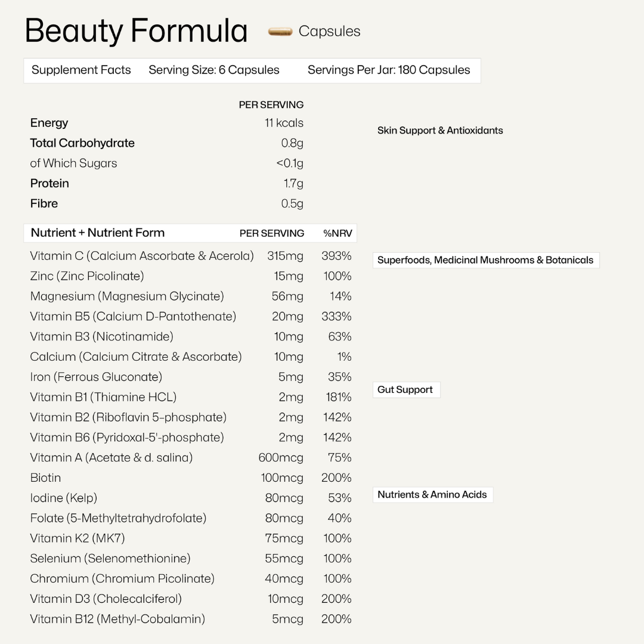Click the capsule icon beside Capsules
The width and height of the screenshot is (644, 644).
pyautogui.click(x=280, y=32)
